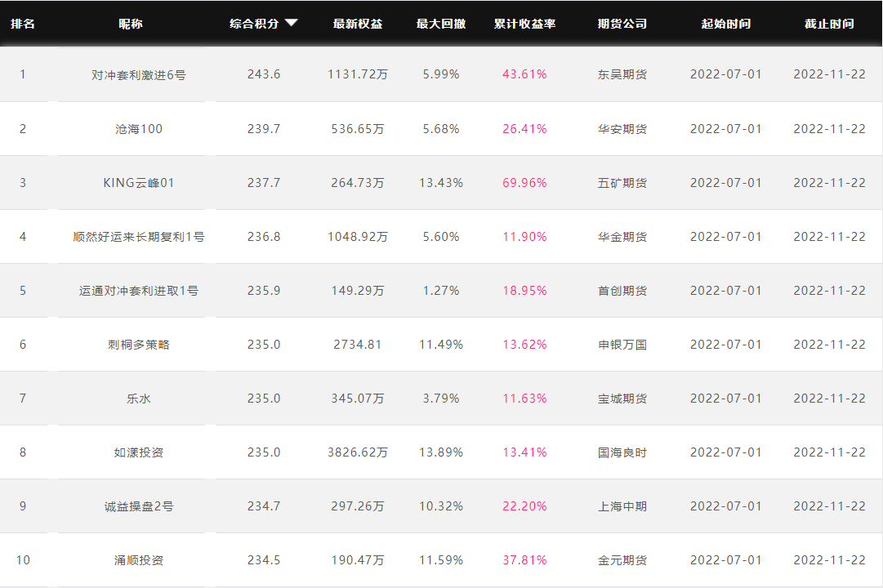883x588 pixels.
Task: Click the 11.90% cumulative return
Action: point(525,237)
